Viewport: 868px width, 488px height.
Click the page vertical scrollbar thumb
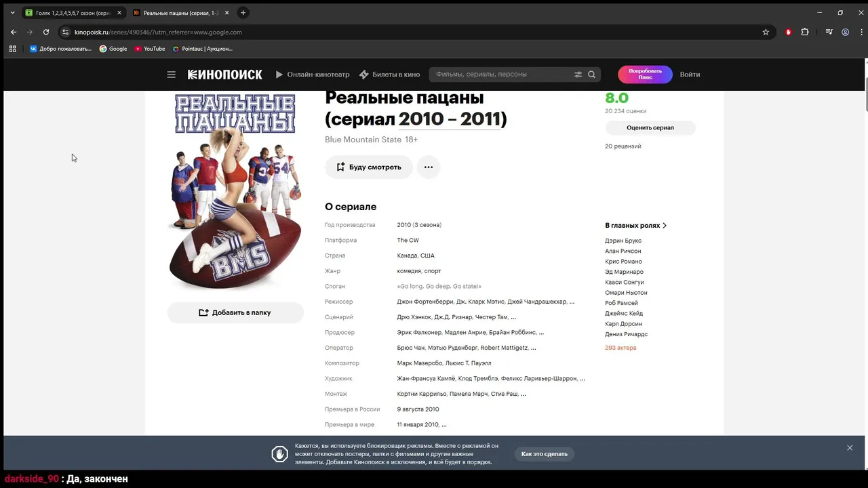tap(865, 94)
